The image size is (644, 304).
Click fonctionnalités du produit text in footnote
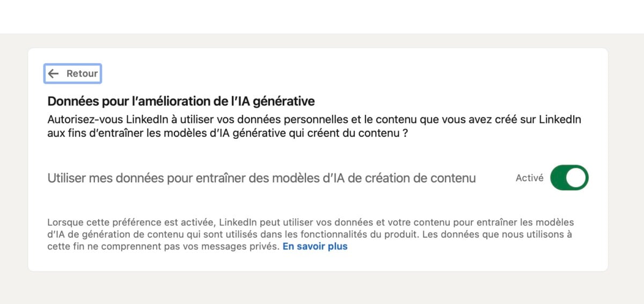pos(368,234)
